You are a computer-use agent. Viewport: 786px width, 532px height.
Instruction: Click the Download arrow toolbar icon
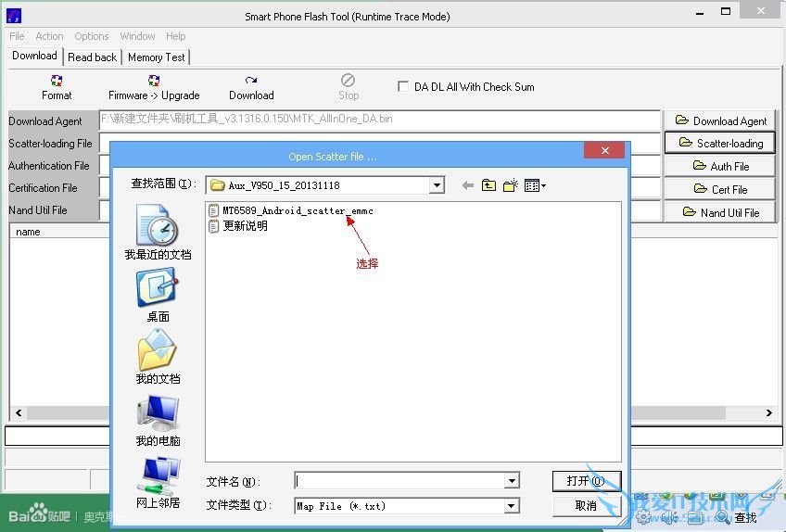coord(251,81)
